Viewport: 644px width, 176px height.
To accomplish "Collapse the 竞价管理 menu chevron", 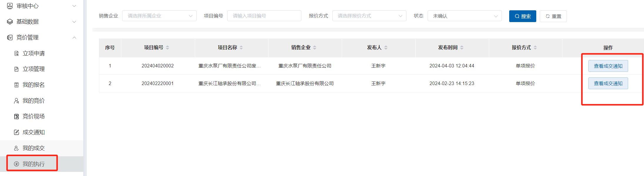I will 74,38.
